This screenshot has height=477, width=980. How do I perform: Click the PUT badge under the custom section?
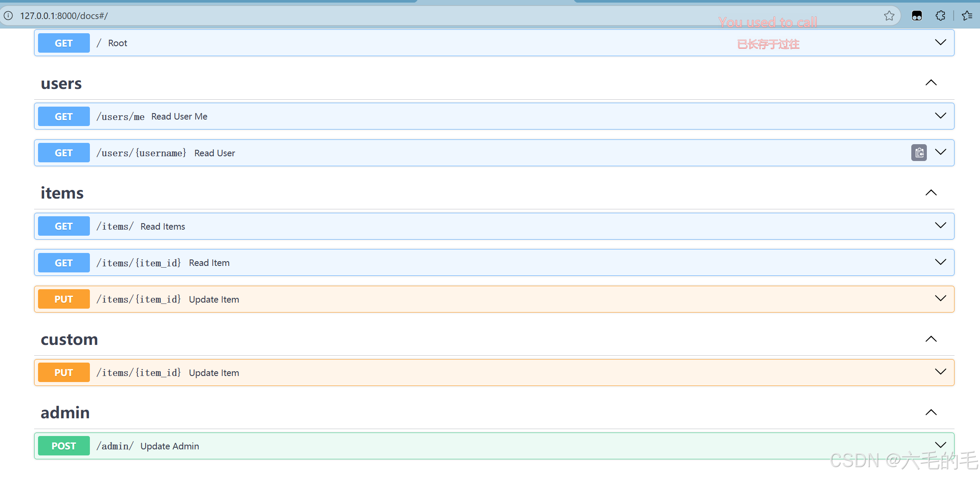64,373
